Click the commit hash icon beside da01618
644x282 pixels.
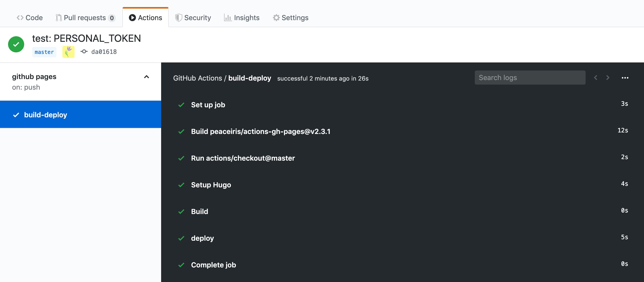[x=84, y=52]
